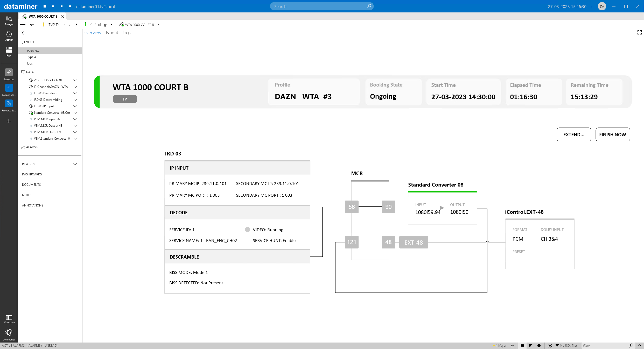Show alarm trend graph icon in status bar
This screenshot has width=644, height=349.
click(512, 346)
